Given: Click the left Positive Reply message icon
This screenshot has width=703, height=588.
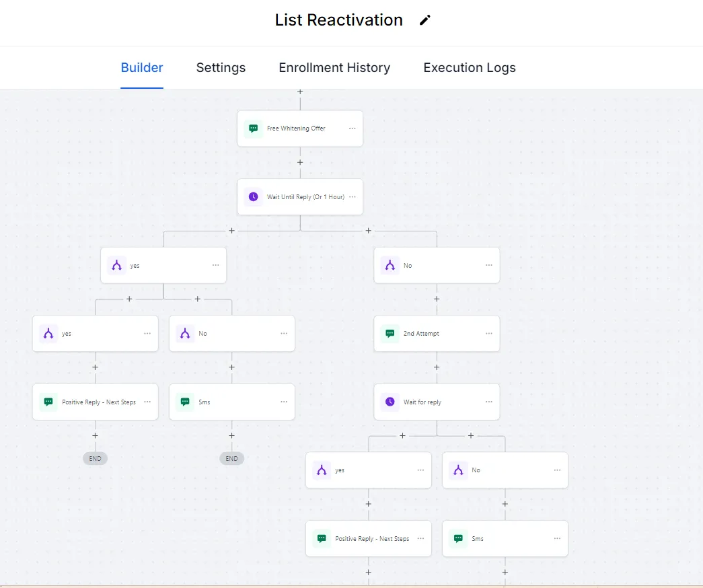Looking at the screenshot, I should [48, 402].
